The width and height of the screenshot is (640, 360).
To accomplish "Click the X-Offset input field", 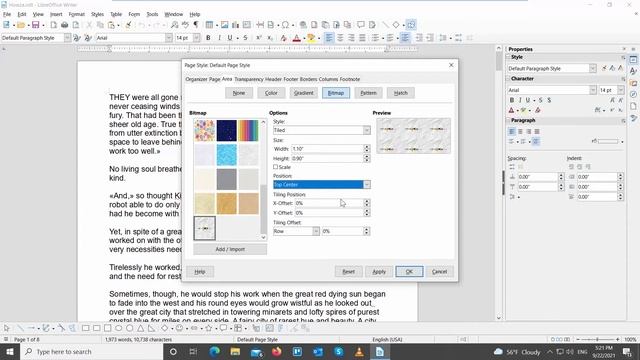I will point(329,203).
